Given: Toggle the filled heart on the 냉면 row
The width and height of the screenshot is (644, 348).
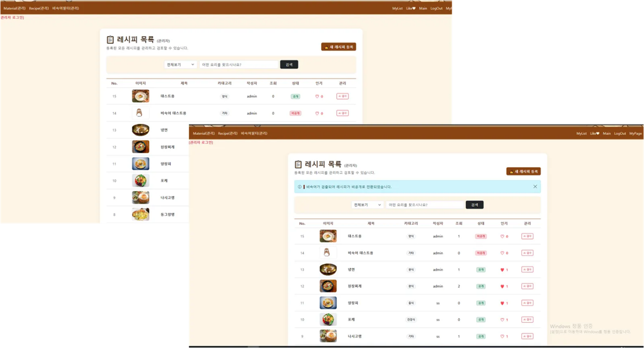Looking at the screenshot, I should [x=502, y=270].
